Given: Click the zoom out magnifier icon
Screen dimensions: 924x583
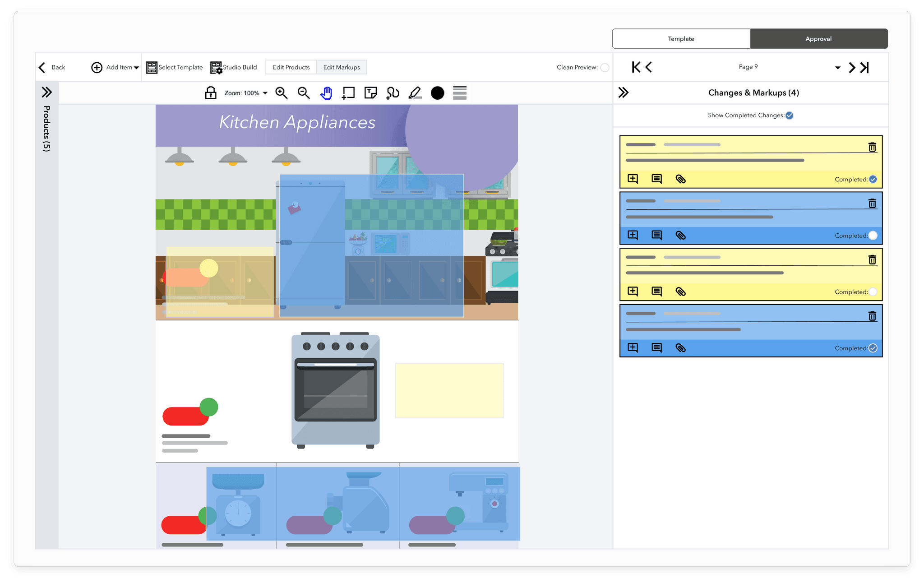Looking at the screenshot, I should [x=303, y=93].
